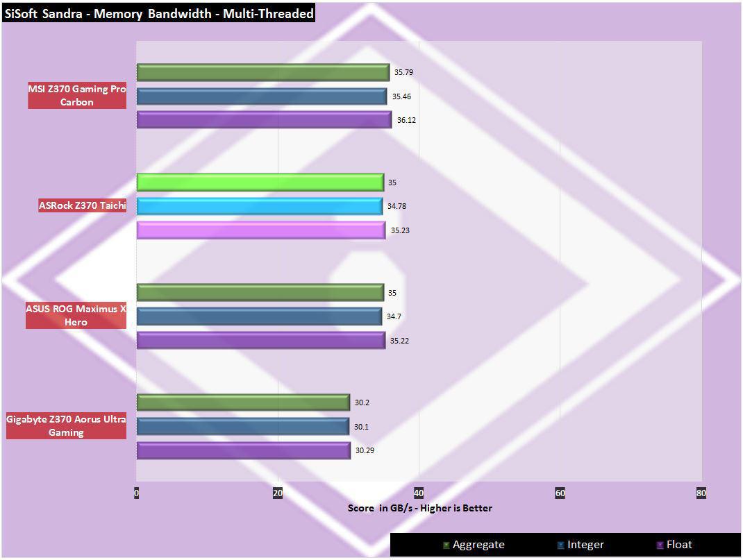Click the ASUS integer bar valued 34.7
Viewport: 743px width, 560px height.
point(259,316)
